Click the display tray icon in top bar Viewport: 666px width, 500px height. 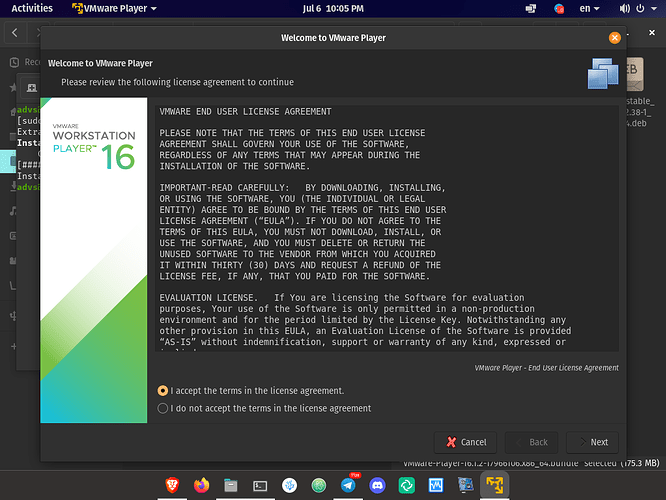click(x=531, y=8)
